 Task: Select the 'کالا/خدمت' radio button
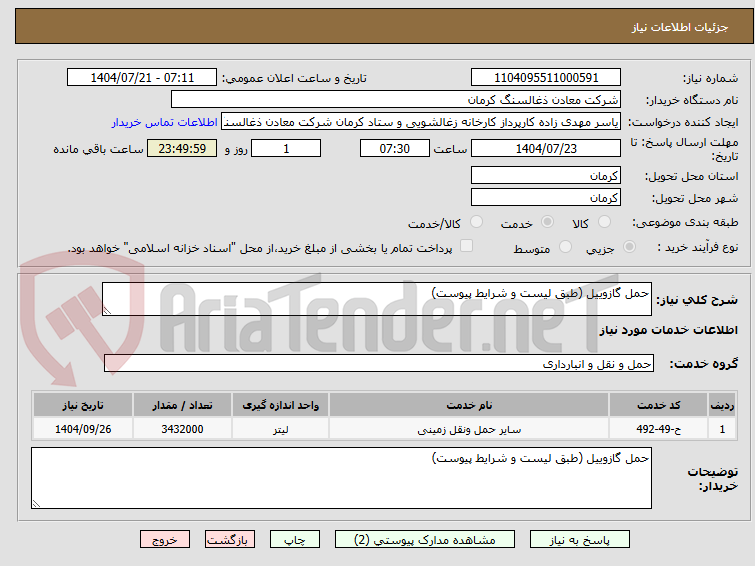coord(476,222)
